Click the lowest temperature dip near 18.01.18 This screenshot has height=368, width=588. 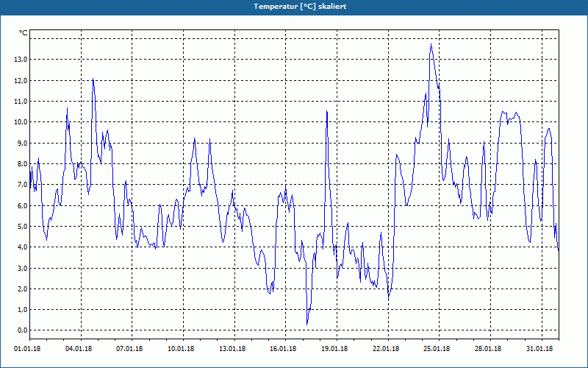pos(307,324)
